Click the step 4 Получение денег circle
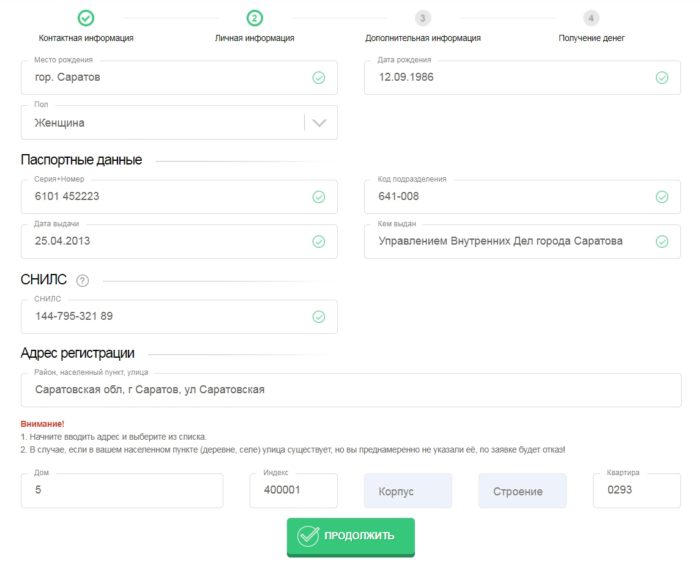 tap(592, 18)
